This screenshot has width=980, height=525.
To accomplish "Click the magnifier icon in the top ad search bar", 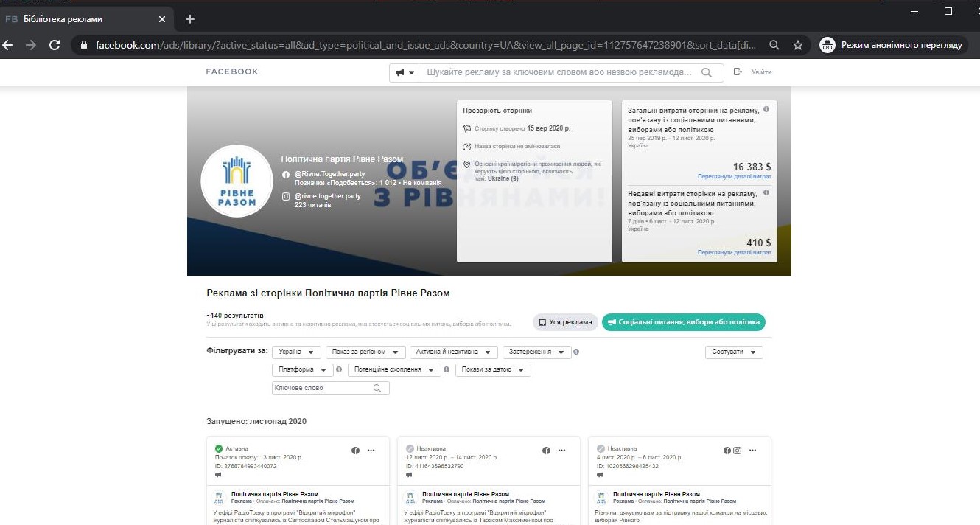I will (707, 72).
